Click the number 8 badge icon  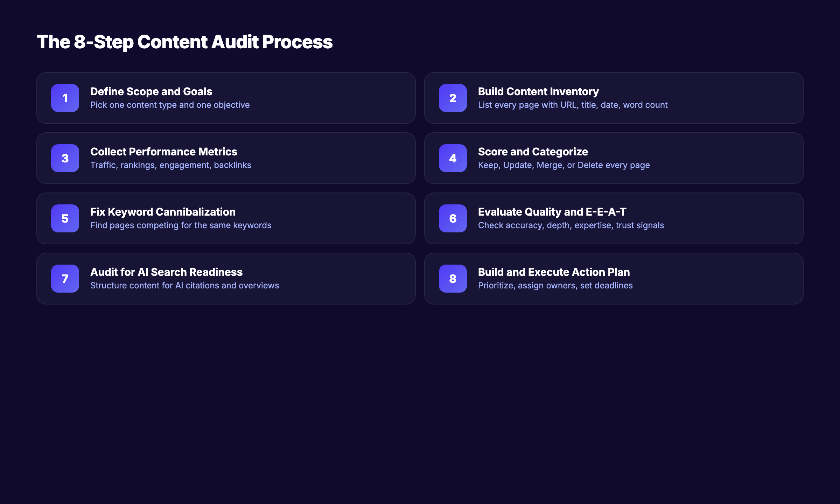[453, 279]
